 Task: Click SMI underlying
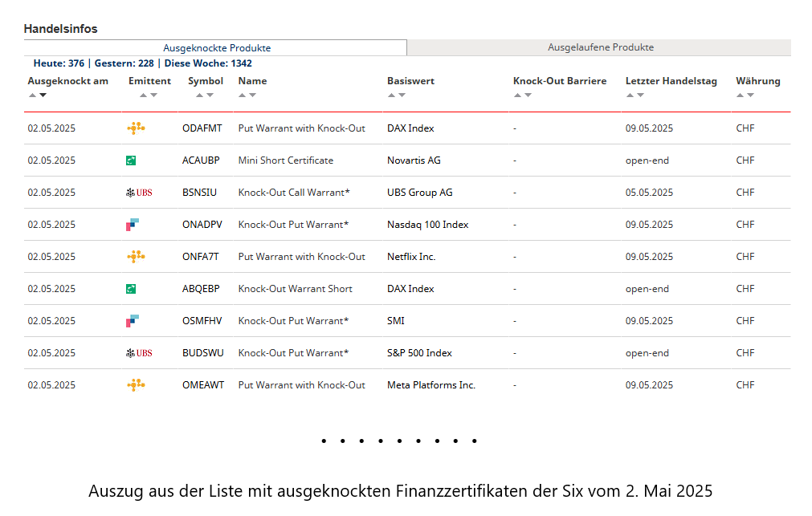pyautogui.click(x=396, y=321)
